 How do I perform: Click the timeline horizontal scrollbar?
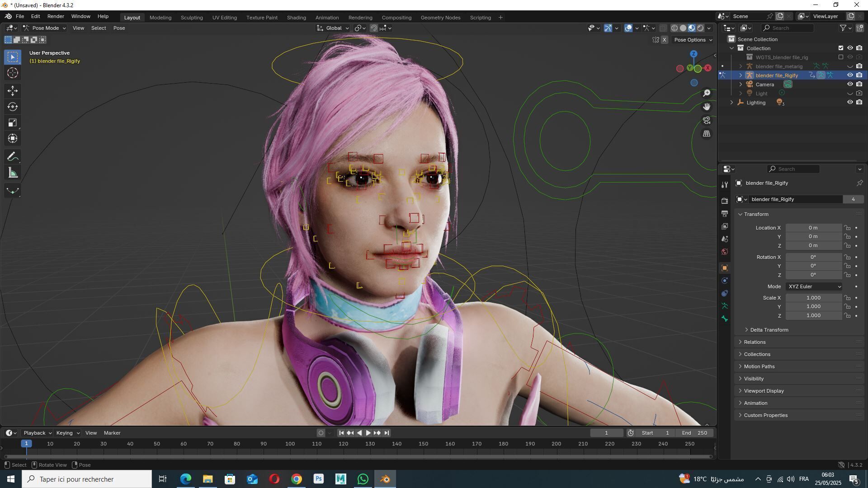pyautogui.click(x=357, y=456)
